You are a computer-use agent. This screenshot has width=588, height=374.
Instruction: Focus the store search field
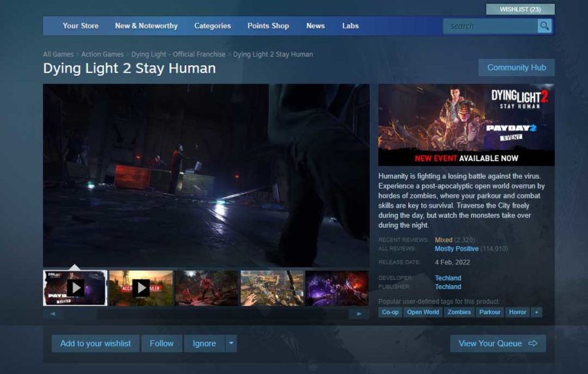[x=490, y=26]
